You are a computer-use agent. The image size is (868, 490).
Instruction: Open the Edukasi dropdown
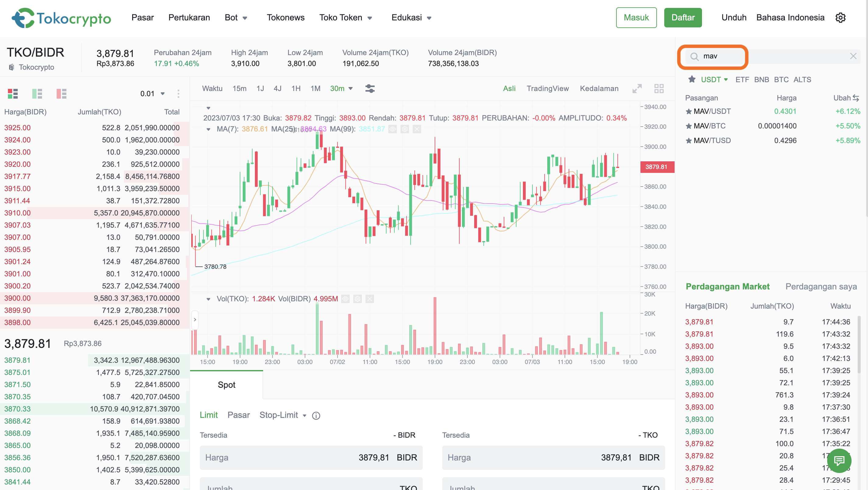411,18
